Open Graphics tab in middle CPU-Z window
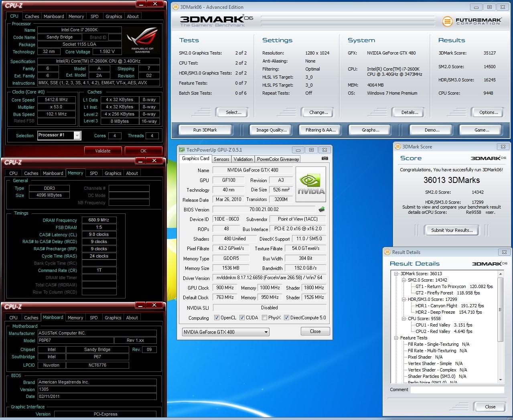The image size is (513, 420). tap(113, 173)
